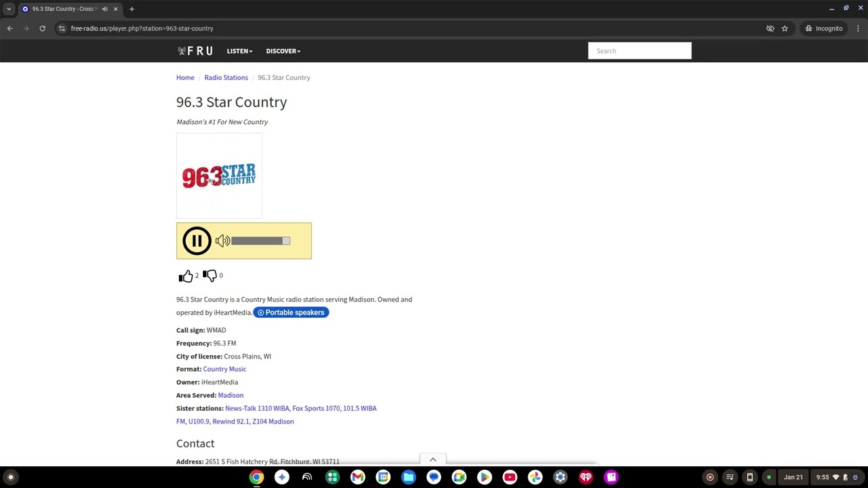
Task: Open Phone Hub in system tray
Action: pyautogui.click(x=749, y=477)
